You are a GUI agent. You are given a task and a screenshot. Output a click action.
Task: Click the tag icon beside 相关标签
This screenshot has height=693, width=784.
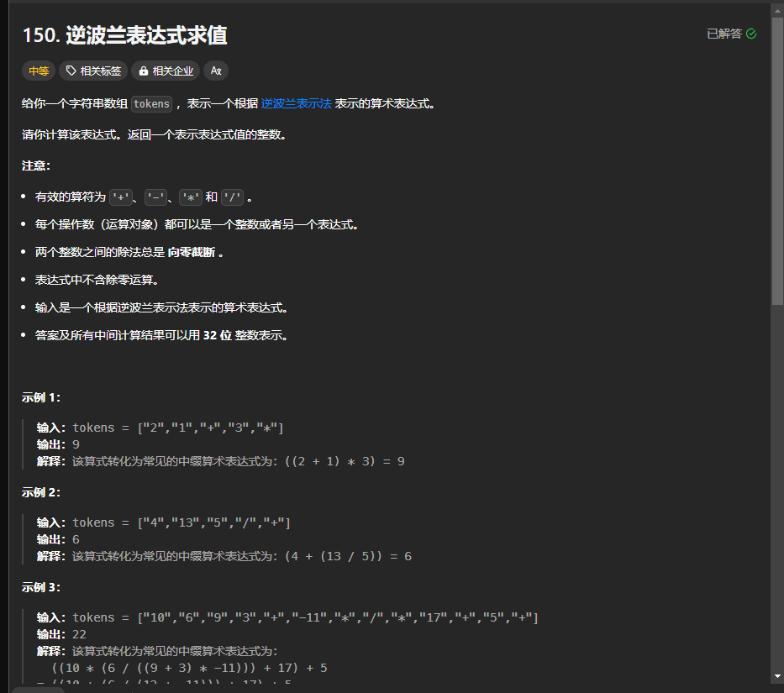click(71, 71)
